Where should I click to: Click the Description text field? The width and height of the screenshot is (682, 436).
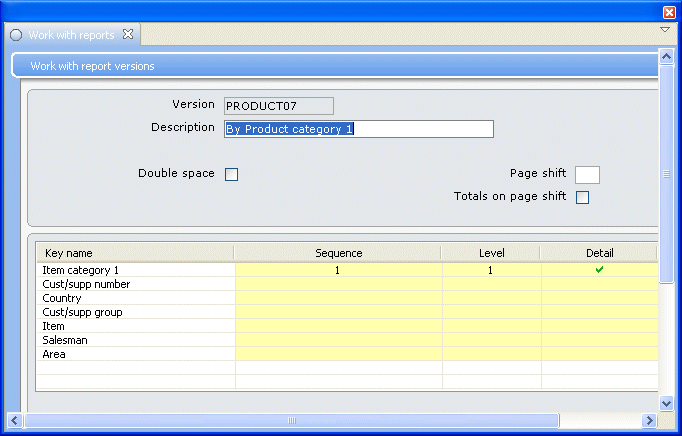pos(358,129)
